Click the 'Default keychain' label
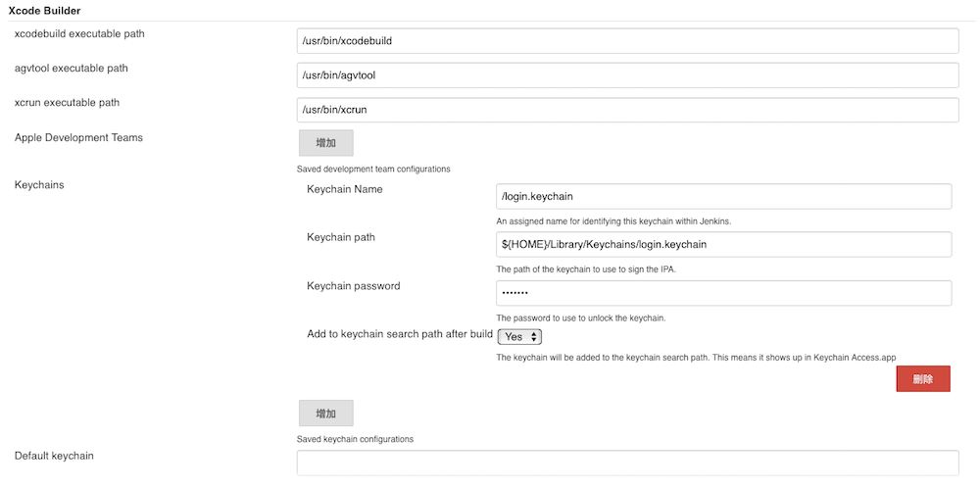Viewport: 980px width, 488px height. pyautogui.click(x=54, y=456)
